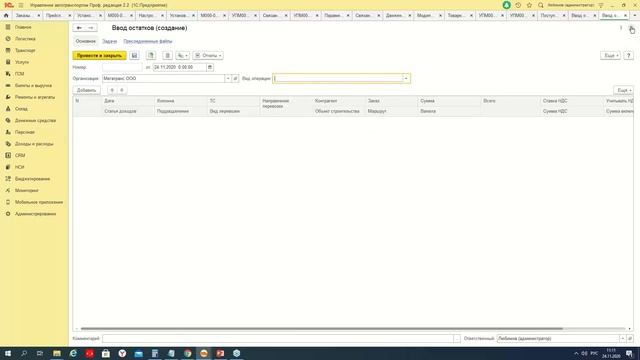Open help question mark button
Image resolution: width=640 pixels, height=360 pixels.
point(629,56)
